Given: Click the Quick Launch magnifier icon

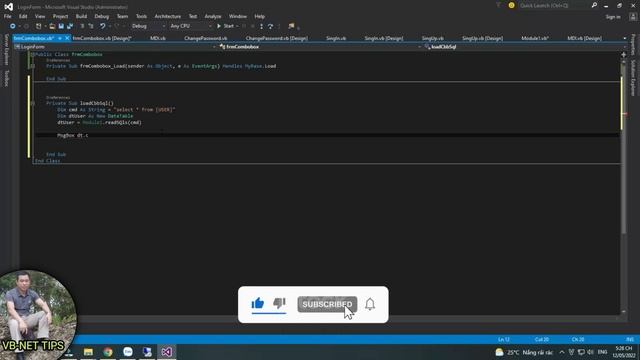Looking at the screenshot, I should 594,5.
